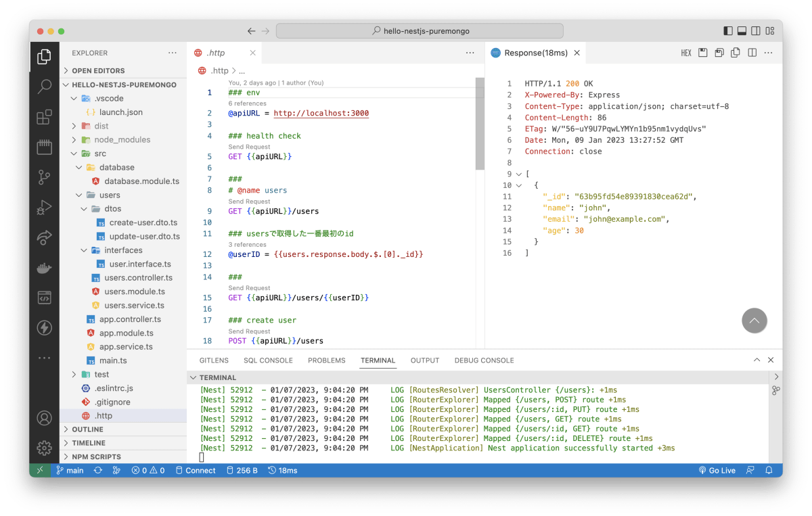
Task: Toggle primary side bar layout icon
Action: (x=728, y=31)
